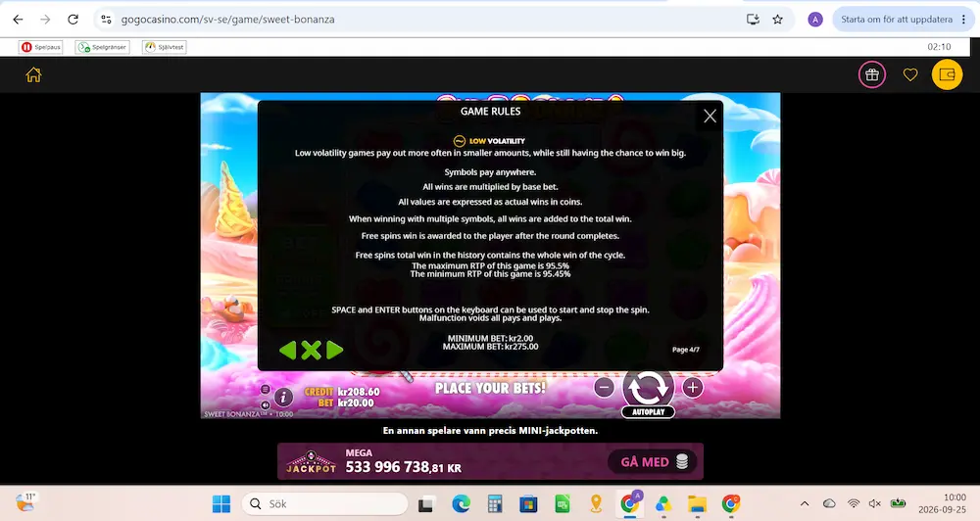Click the spin button

click(x=648, y=387)
